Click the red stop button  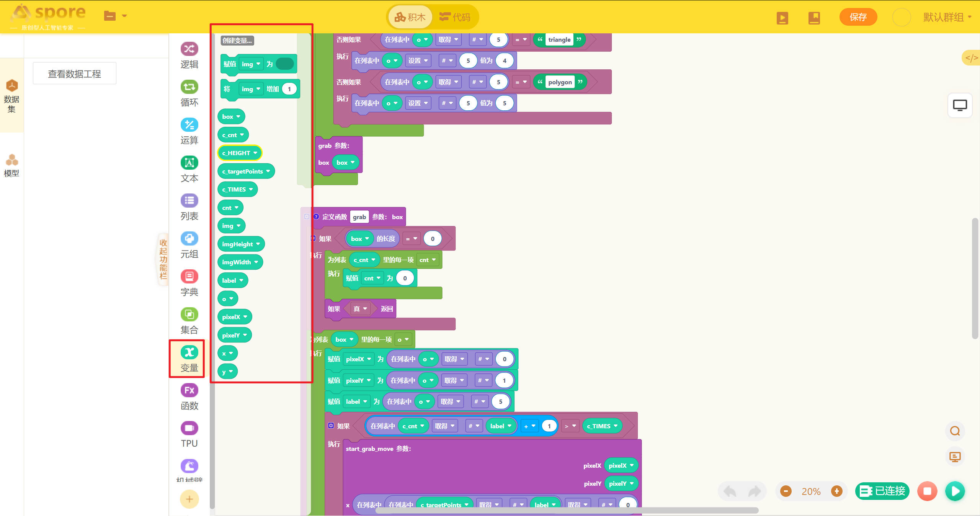[x=927, y=491]
